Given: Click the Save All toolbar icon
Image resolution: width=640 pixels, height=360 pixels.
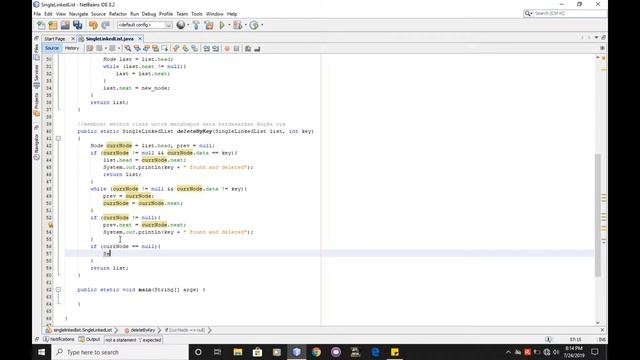Looking at the screenshot, I should [x=78, y=25].
